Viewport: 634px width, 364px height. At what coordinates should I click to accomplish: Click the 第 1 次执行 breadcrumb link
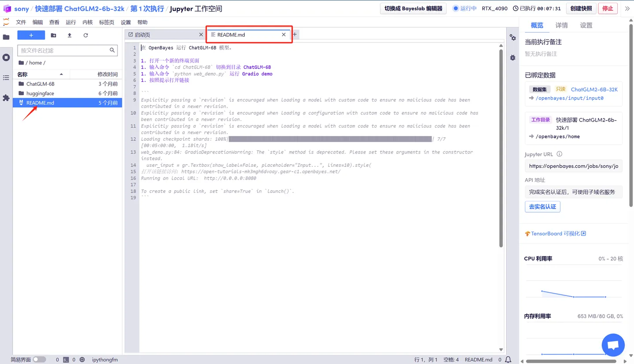click(147, 8)
